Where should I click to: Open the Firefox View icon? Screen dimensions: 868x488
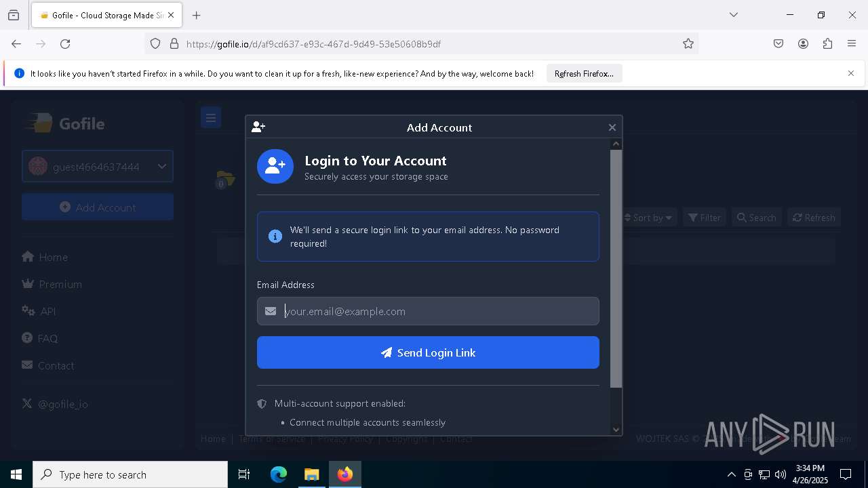(x=14, y=15)
